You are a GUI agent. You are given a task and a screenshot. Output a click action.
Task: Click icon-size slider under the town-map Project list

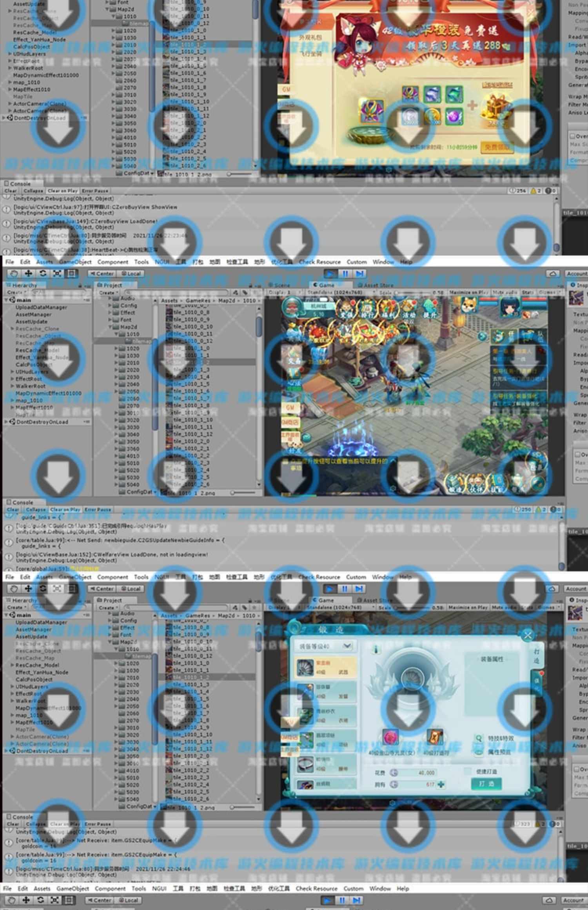(243, 493)
